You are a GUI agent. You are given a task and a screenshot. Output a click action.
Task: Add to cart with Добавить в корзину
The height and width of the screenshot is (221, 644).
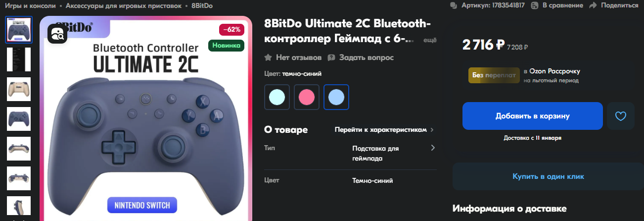point(533,116)
